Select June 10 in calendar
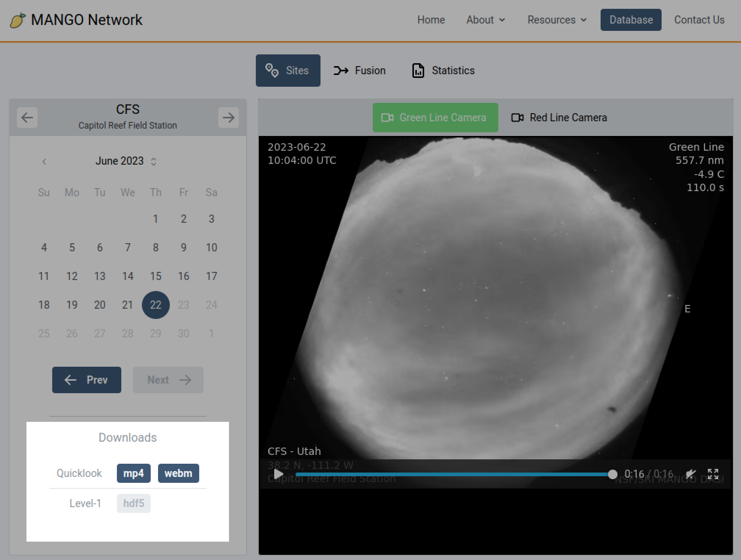The height and width of the screenshot is (560, 741). pos(211,248)
